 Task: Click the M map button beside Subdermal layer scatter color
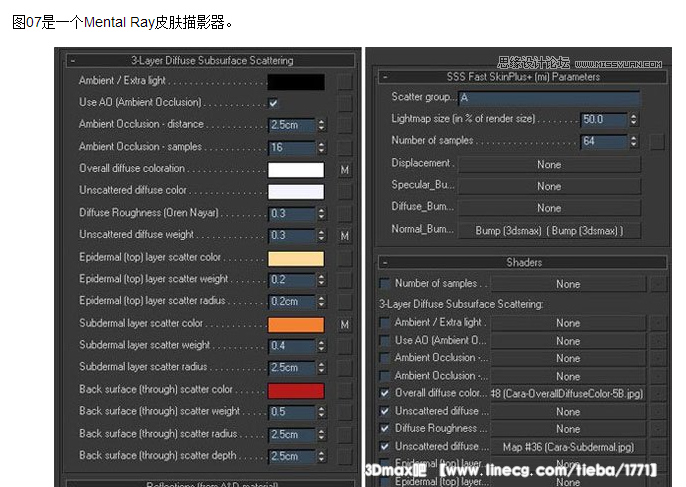pos(345,325)
